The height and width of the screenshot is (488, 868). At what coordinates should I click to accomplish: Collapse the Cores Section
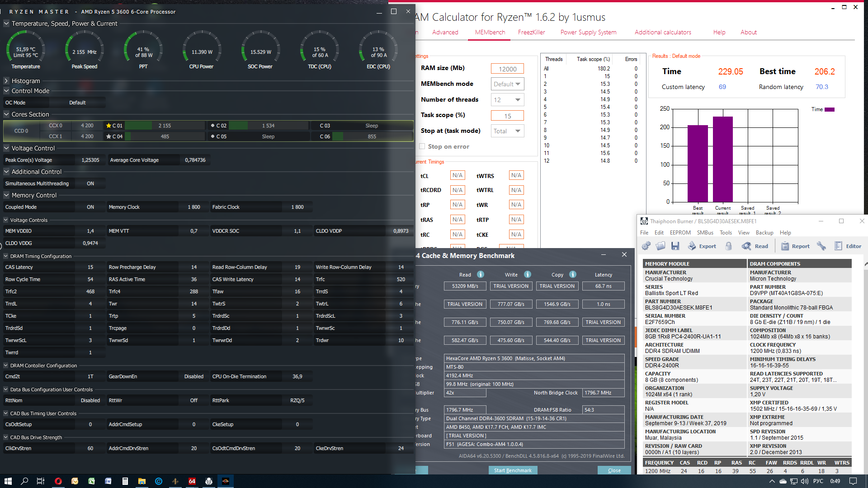tap(6, 114)
